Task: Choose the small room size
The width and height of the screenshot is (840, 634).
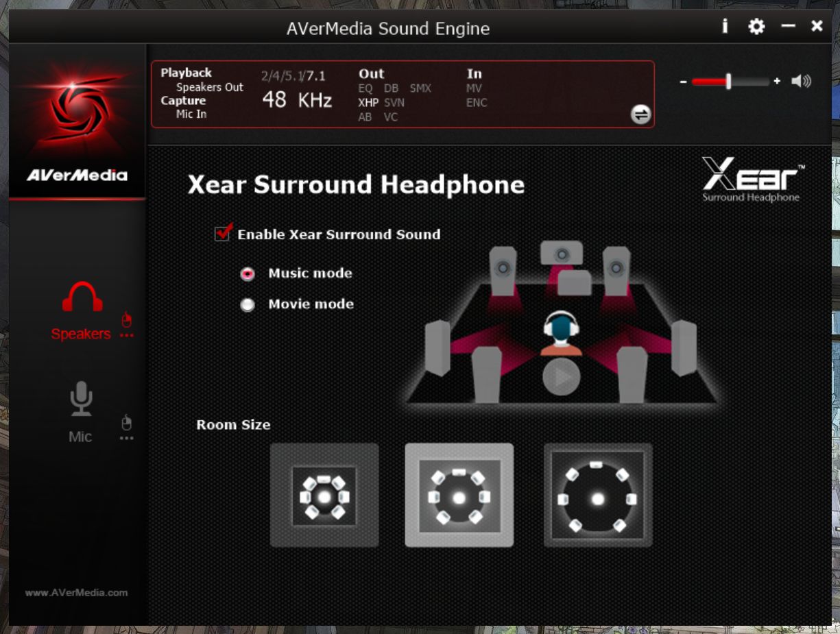Action: coord(324,495)
